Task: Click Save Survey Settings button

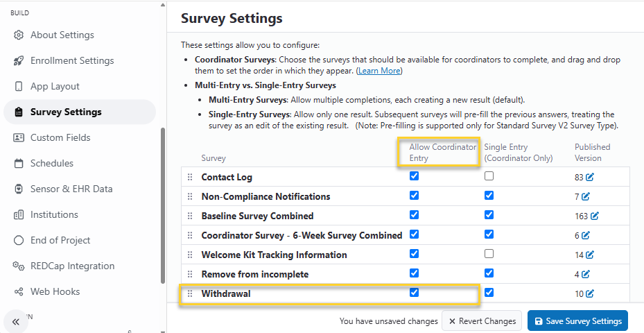Action: (x=578, y=321)
